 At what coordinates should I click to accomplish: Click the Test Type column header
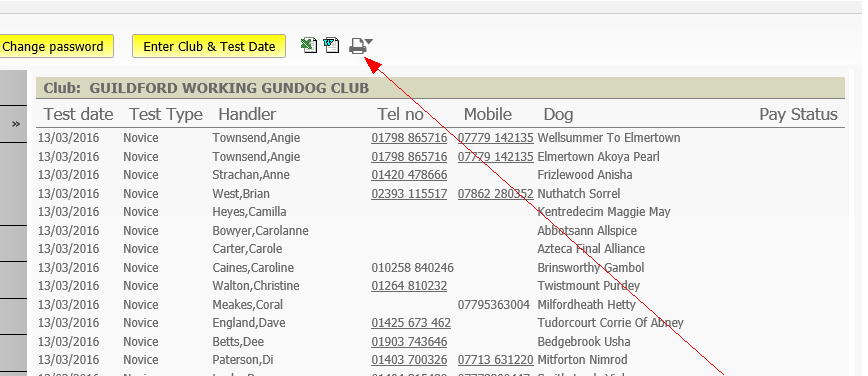166,115
